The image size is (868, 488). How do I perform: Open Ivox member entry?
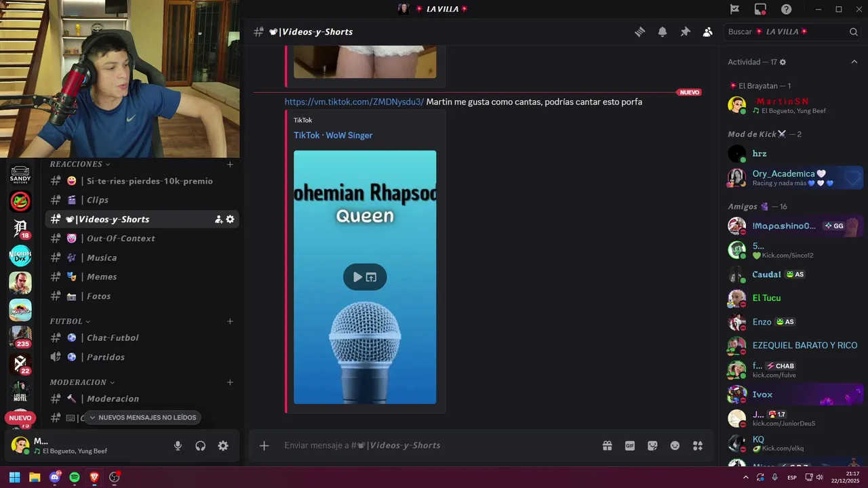click(791, 394)
